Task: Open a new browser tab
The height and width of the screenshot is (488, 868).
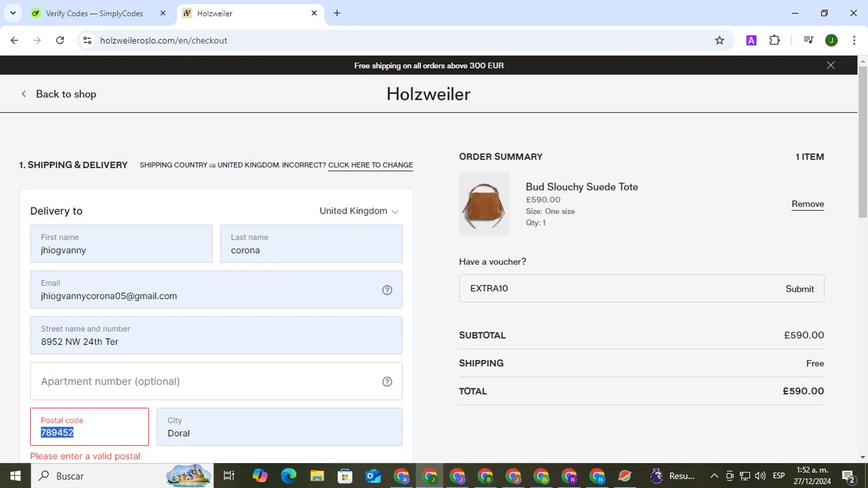Action: point(337,13)
